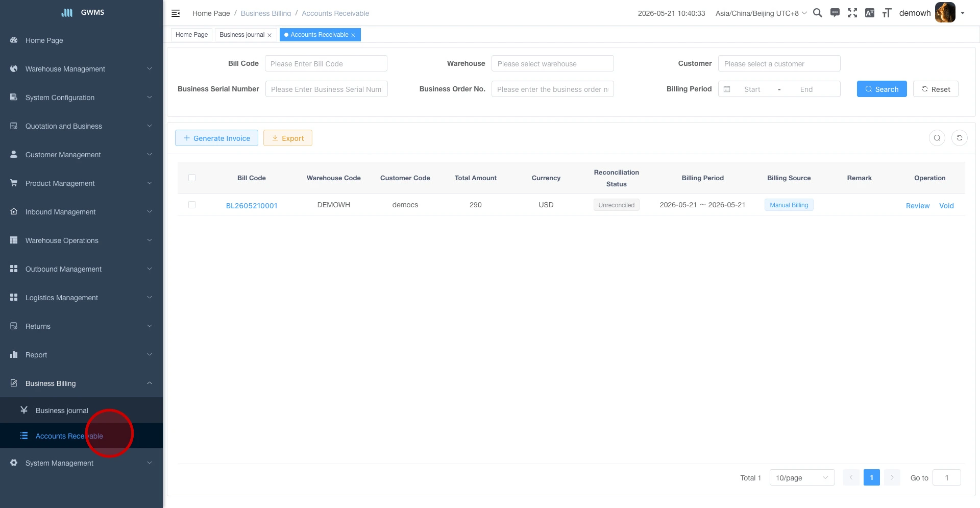Screen dimensions: 980x508
Task: Toggle search panel with round magnifier icon
Action: [x=937, y=138]
